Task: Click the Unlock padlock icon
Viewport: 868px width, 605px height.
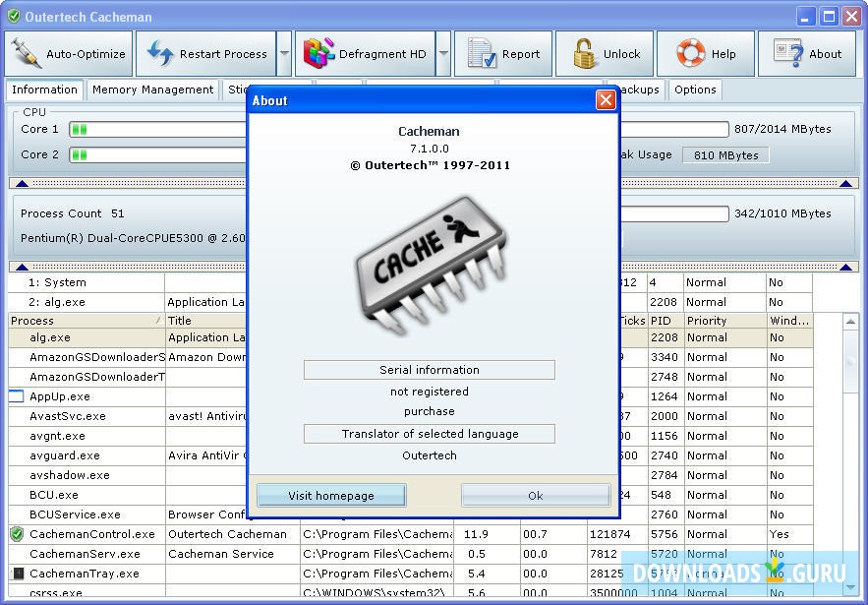Action: point(584,54)
